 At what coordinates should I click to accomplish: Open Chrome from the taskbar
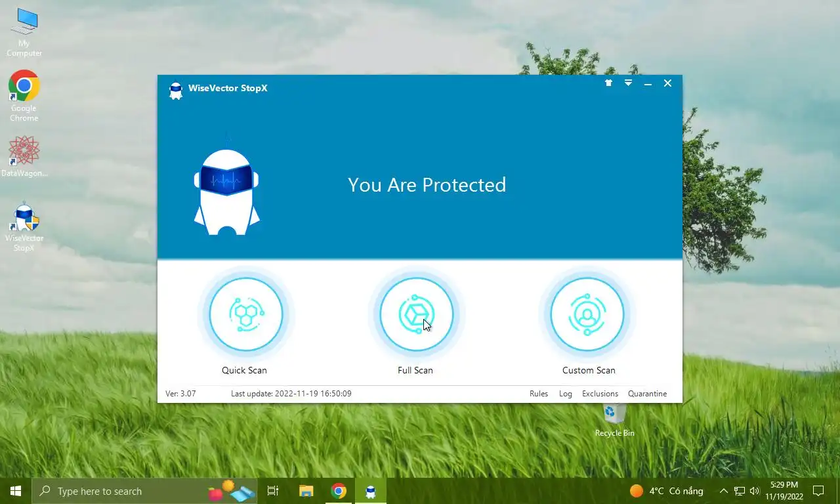point(339,491)
